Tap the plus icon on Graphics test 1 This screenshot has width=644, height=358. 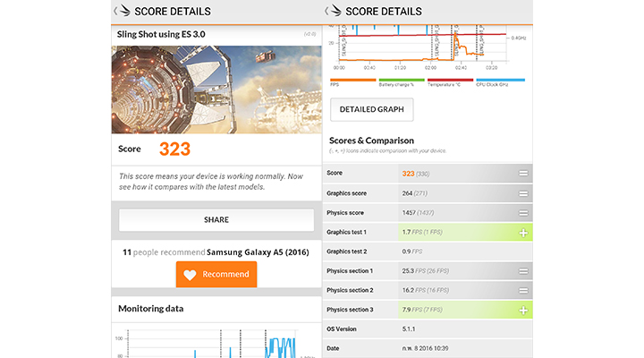coord(523,232)
